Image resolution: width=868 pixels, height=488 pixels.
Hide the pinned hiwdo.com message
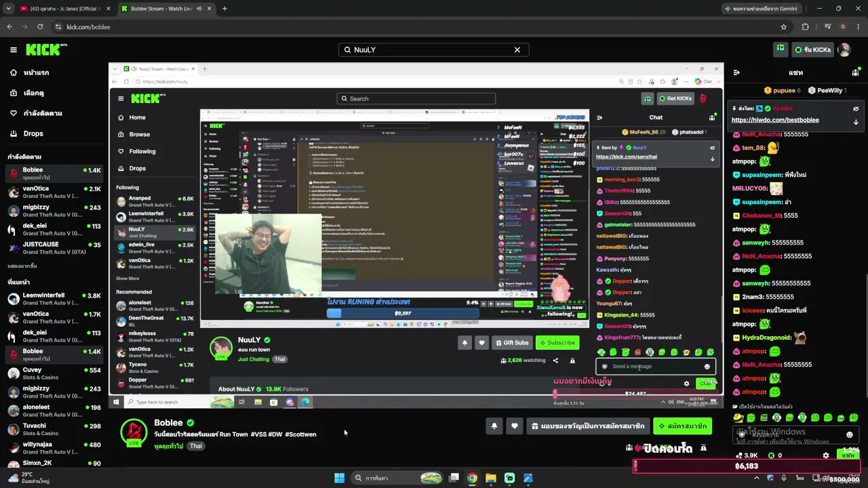point(856,108)
